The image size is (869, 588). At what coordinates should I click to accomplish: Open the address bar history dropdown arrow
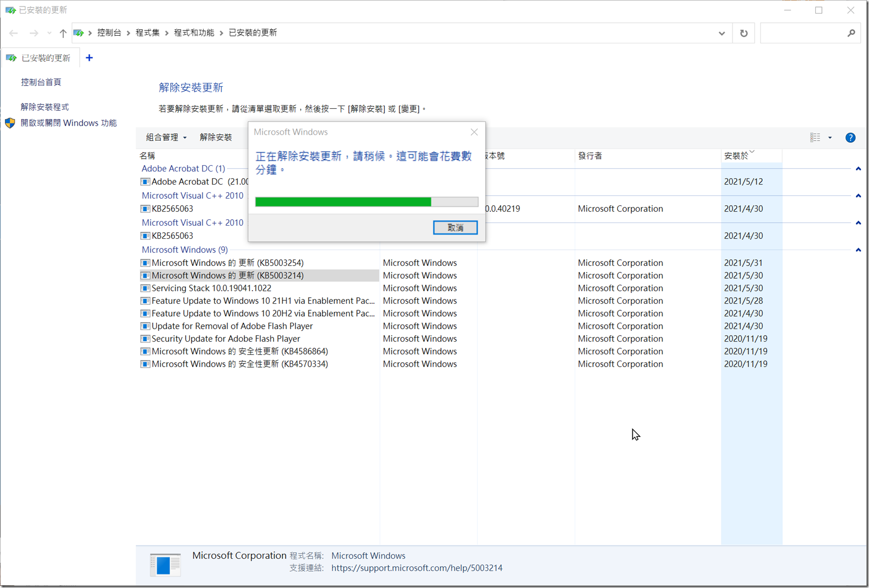coord(721,32)
